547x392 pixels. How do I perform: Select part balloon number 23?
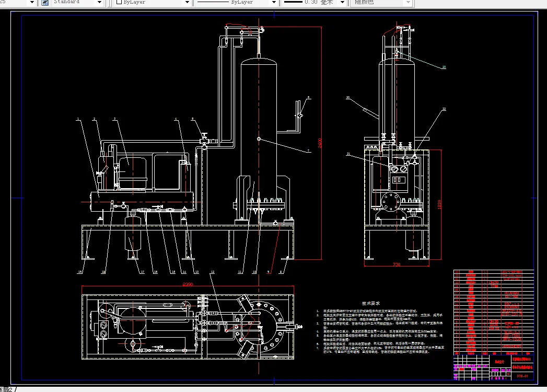pyautogui.click(x=444, y=67)
